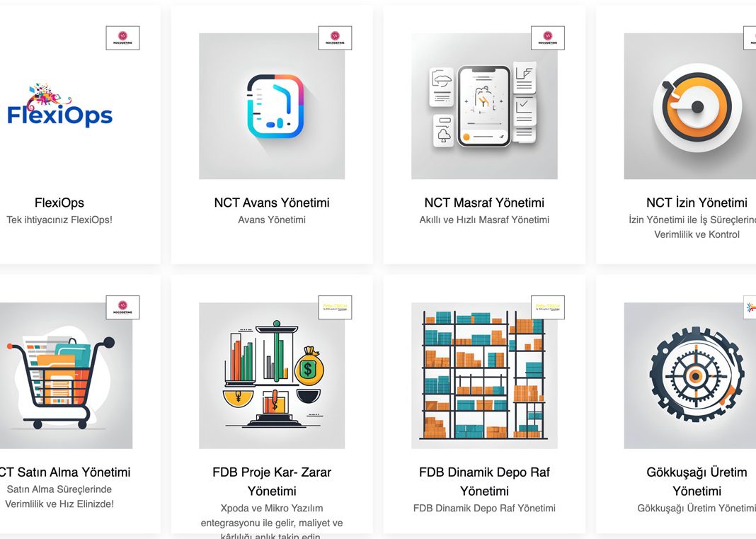Click the publisher badge on FDB Dinamik Depo card
Image resolution: width=756 pixels, height=539 pixels.
[548, 307]
